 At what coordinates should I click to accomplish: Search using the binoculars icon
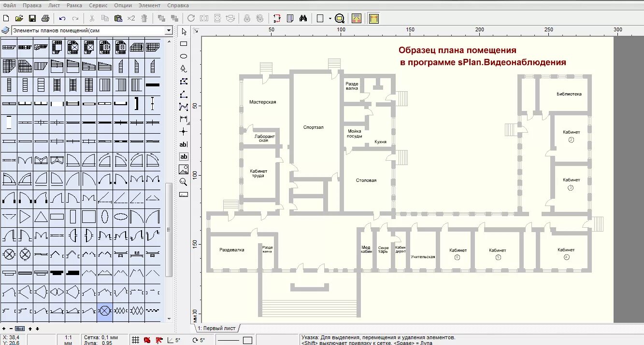point(303,18)
